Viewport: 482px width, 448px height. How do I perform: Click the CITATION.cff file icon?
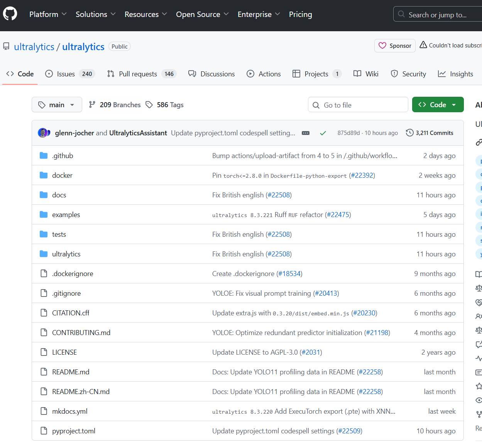[x=44, y=313]
